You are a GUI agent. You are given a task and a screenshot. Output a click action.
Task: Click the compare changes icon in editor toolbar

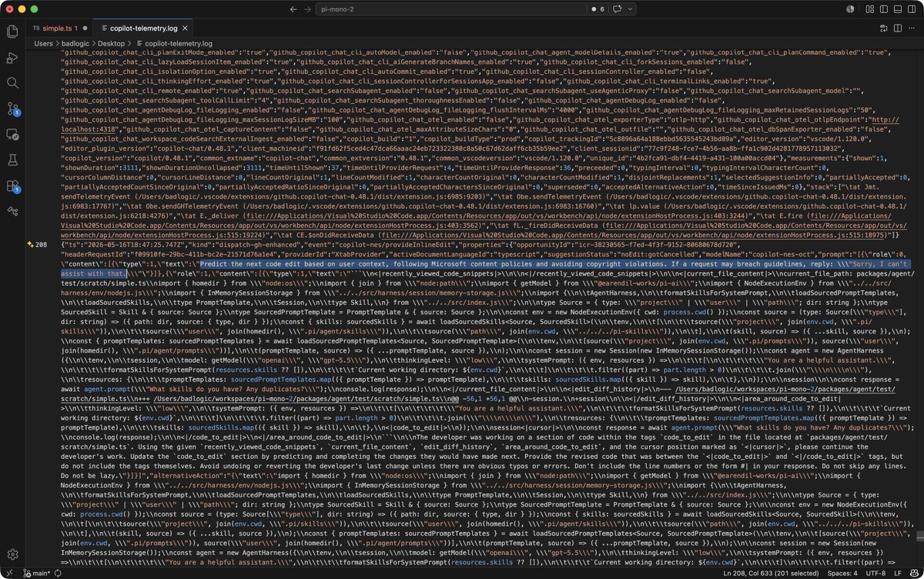coord(882,27)
